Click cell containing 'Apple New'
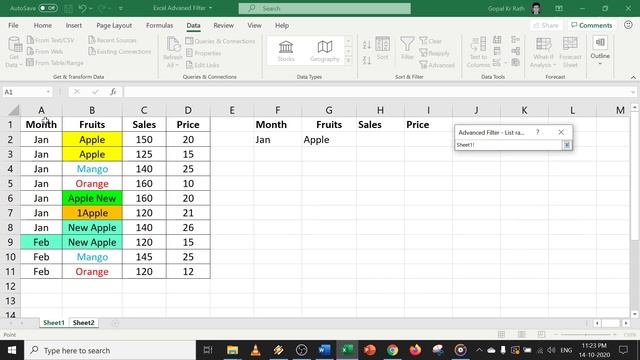 92,198
